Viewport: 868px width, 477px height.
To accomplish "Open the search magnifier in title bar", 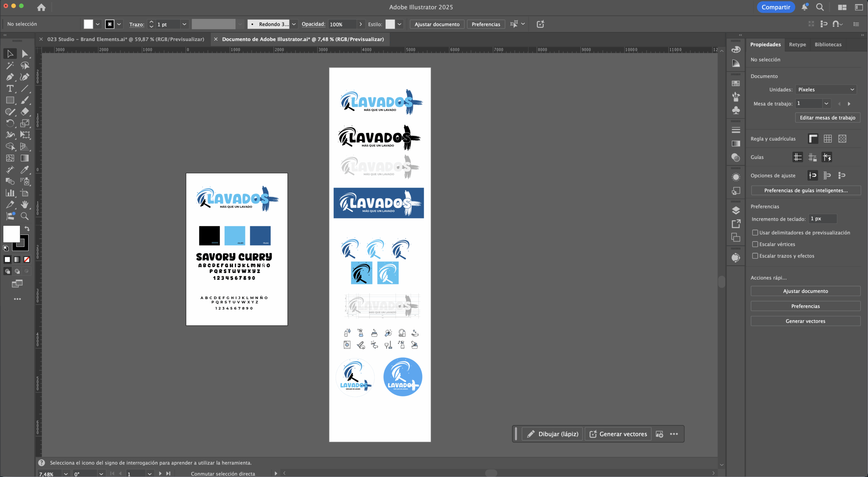I will coord(820,7).
